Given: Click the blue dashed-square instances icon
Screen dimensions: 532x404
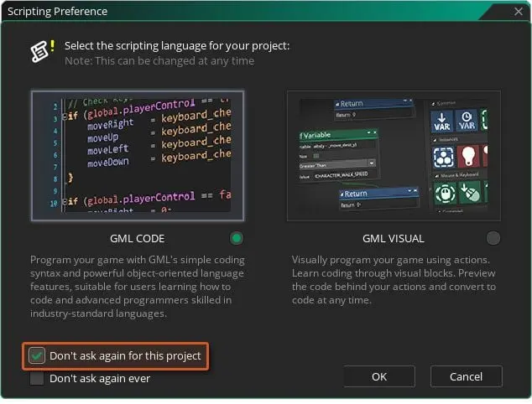Looking at the screenshot, I should click(x=442, y=158).
